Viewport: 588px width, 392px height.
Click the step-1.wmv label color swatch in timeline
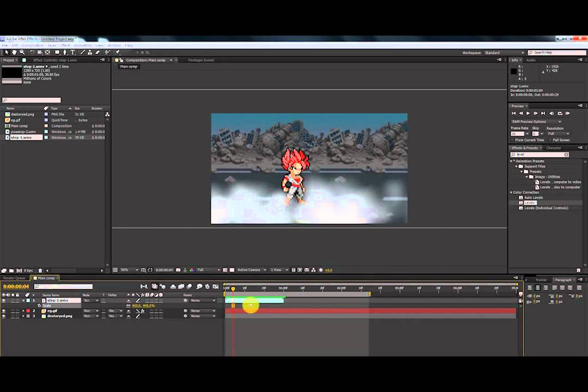click(x=28, y=301)
